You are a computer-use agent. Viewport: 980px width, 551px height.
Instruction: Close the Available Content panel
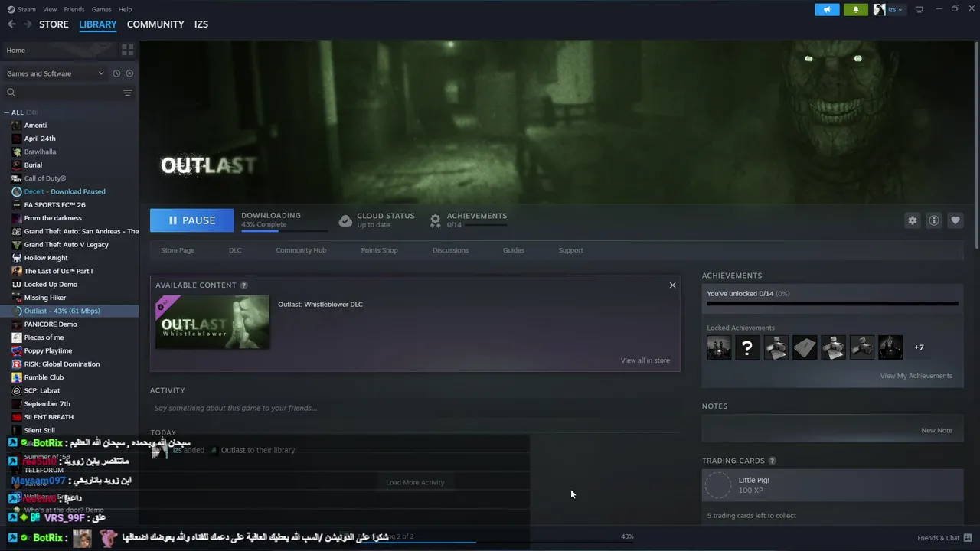(x=672, y=285)
